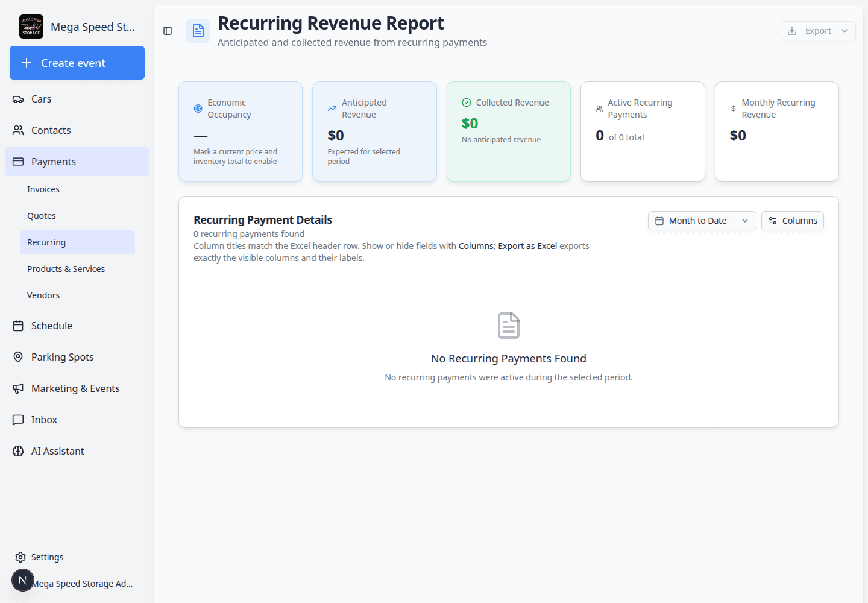Viewport: 868px width, 603px height.
Task: Open the AI Assistant
Action: 77,451
